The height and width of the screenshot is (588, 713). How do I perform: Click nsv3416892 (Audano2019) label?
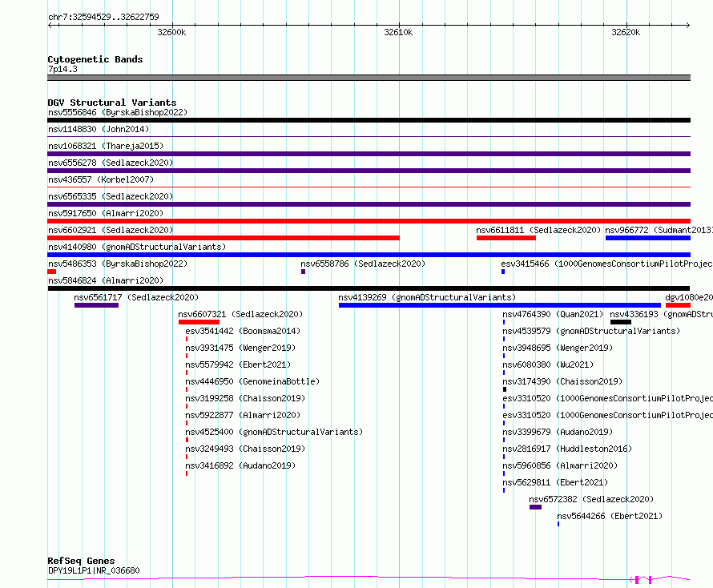tap(240, 465)
